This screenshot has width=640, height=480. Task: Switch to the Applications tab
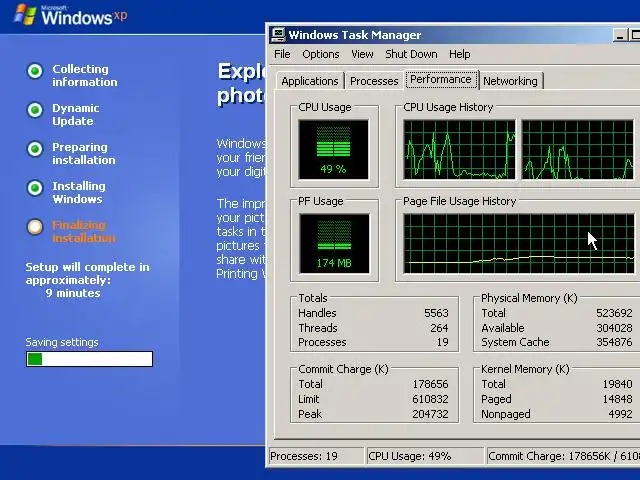[310, 81]
